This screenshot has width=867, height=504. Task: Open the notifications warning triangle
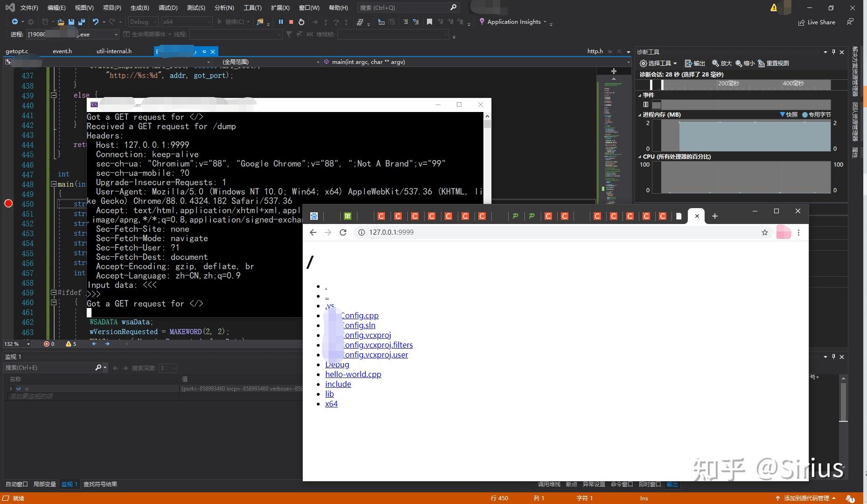tap(774, 7)
